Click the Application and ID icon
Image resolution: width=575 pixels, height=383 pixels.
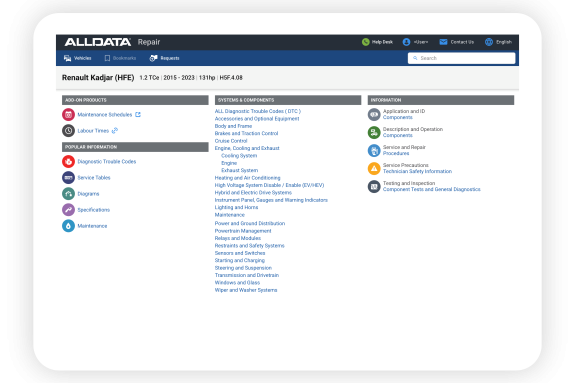tap(374, 114)
